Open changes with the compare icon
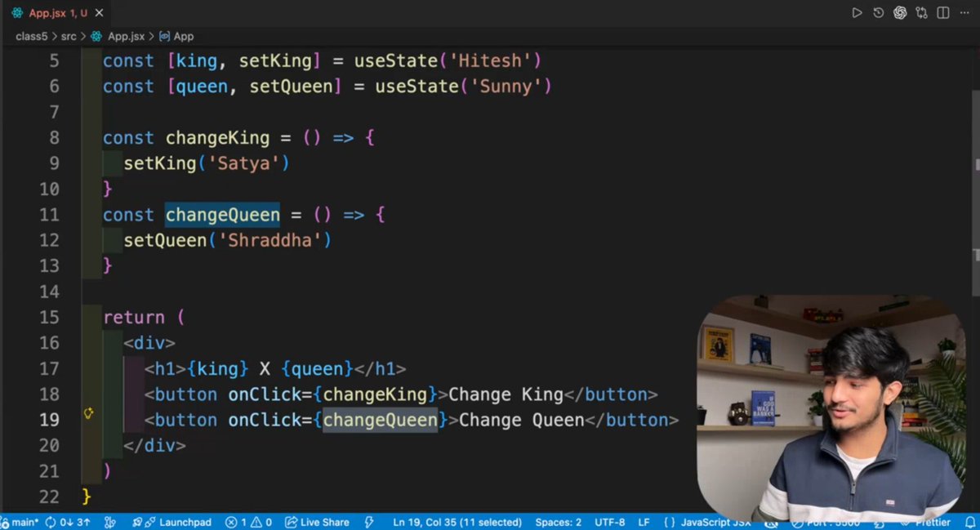The height and width of the screenshot is (530, 980). click(922, 12)
